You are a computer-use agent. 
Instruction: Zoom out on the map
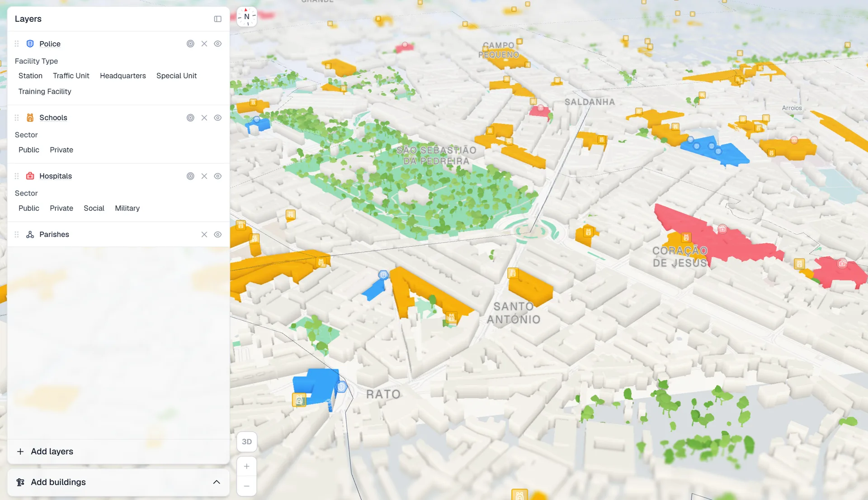pos(247,486)
